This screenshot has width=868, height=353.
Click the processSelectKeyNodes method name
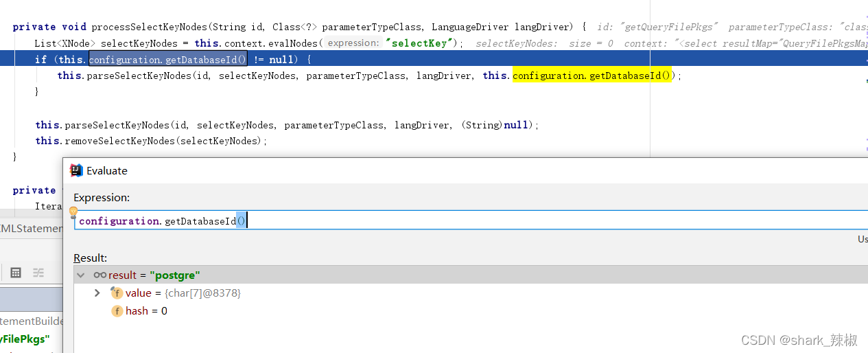tap(148, 27)
